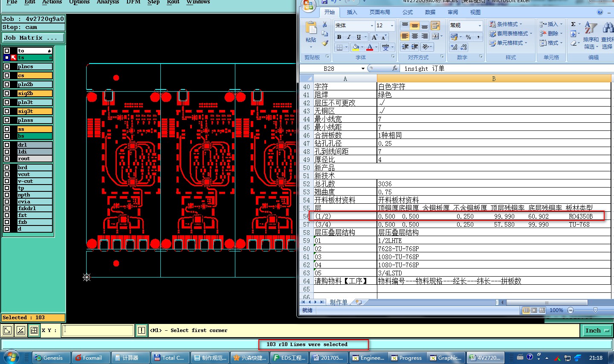Open the font color dropdown arrow
Screen dimensions: 614x364
point(377,47)
